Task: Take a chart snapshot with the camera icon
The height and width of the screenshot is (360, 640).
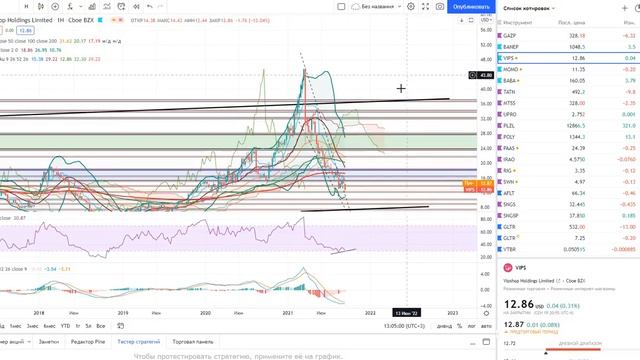Action: [x=440, y=7]
